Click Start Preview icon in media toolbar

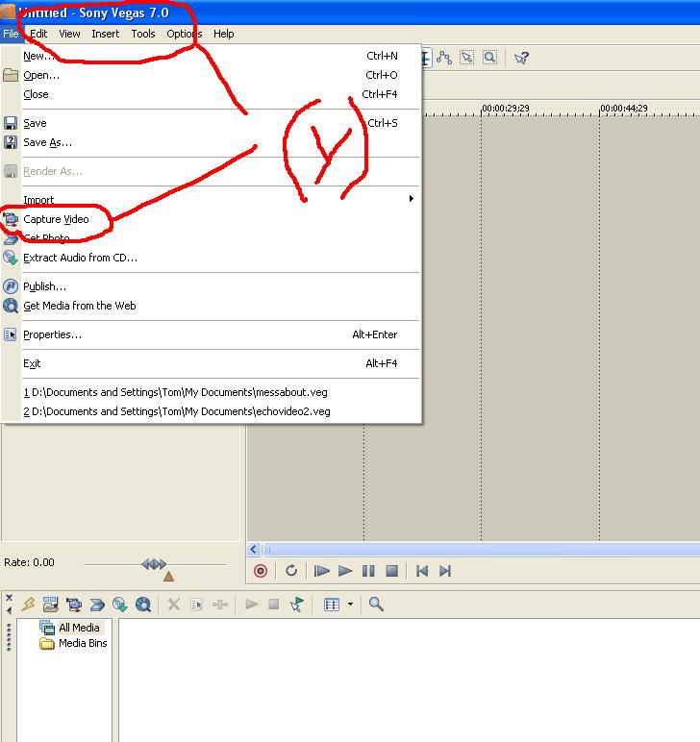251,605
